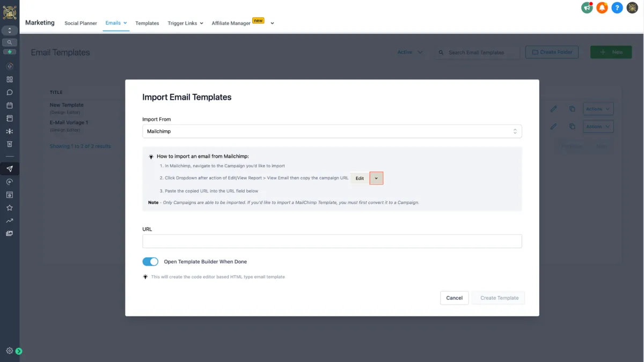Click the company logo in the sidebar
The image size is (644, 362).
10,13
